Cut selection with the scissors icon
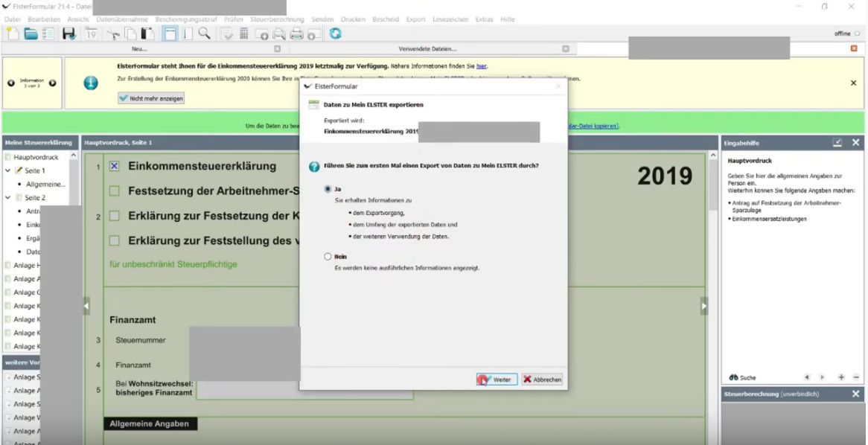The height and width of the screenshot is (445, 868). pos(113,33)
